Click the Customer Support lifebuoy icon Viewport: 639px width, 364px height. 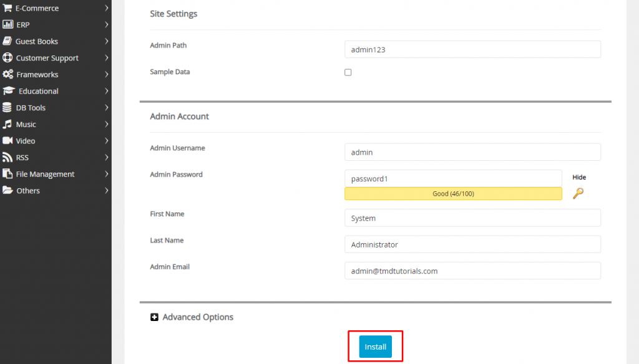(7, 58)
